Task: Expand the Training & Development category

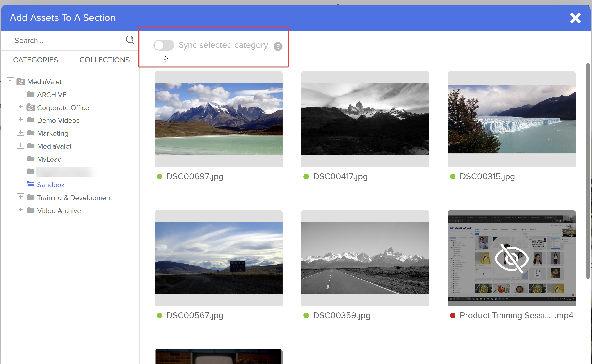Action: coord(20,197)
